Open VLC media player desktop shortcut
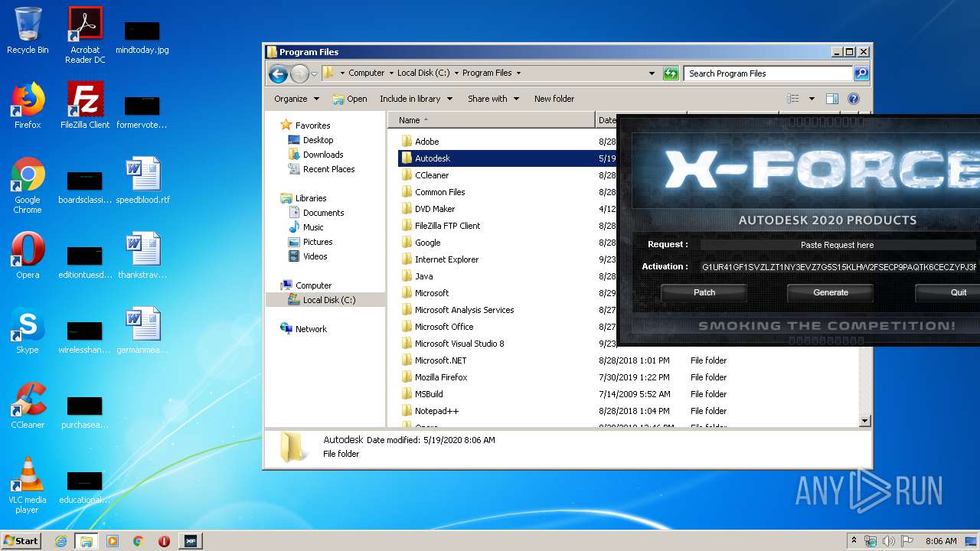The width and height of the screenshot is (980, 551). [x=28, y=485]
